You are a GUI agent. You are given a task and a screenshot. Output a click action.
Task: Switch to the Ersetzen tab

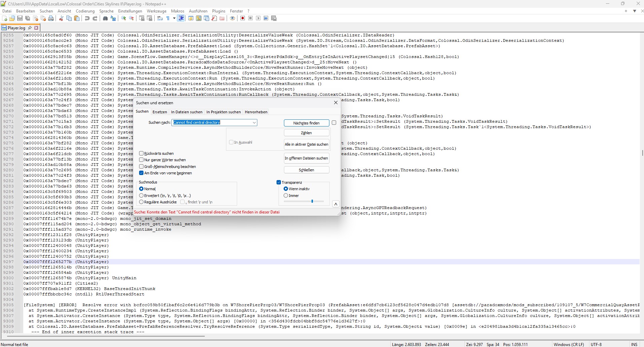tap(160, 112)
